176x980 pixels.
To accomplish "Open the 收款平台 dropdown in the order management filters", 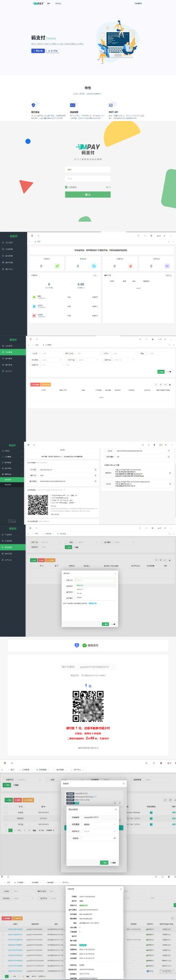I will pyautogui.click(x=124, y=360).
